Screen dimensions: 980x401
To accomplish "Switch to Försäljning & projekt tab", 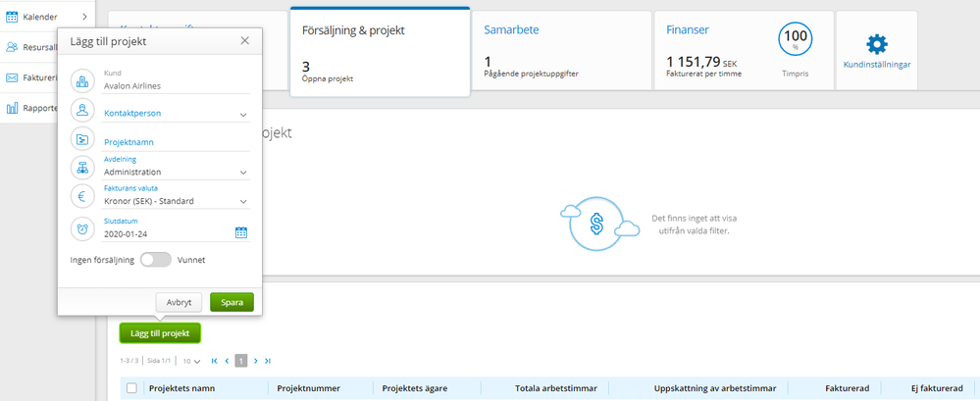I will click(380, 52).
